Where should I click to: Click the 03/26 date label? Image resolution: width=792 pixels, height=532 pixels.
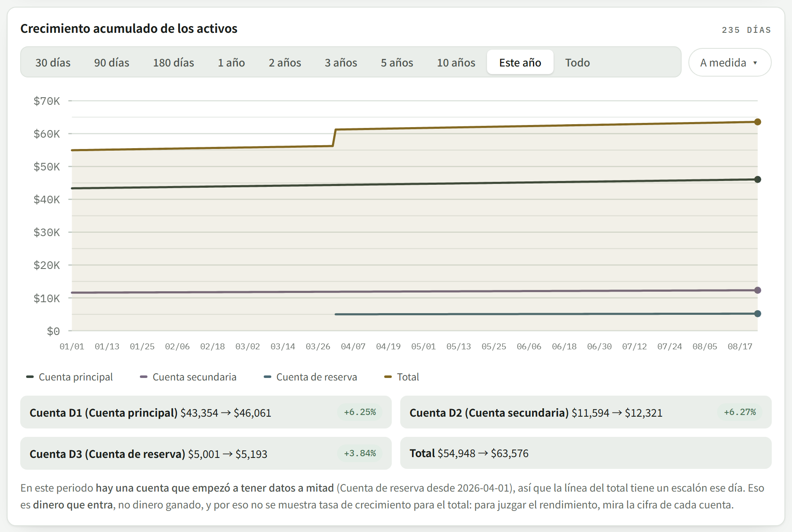(x=318, y=346)
